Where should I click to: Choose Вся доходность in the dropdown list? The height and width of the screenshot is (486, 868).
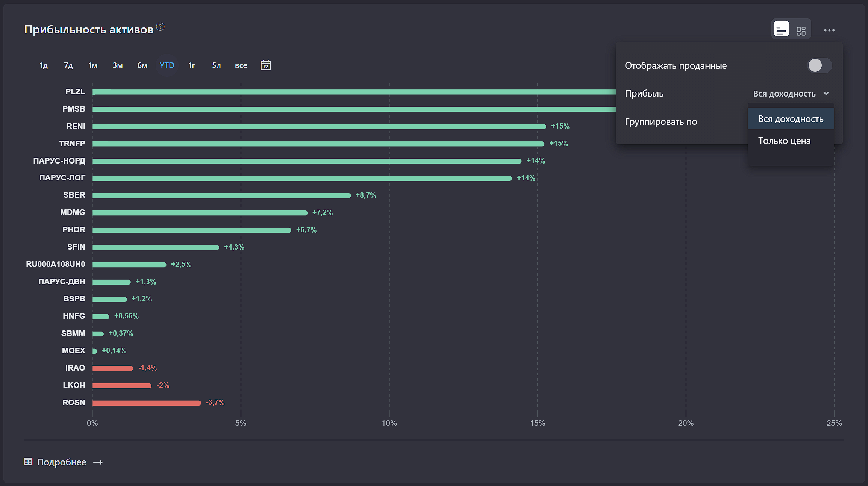[791, 119]
